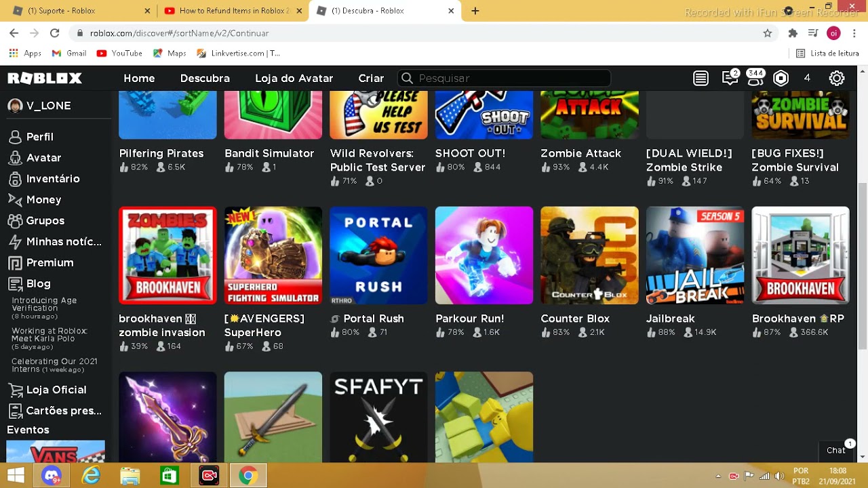The height and width of the screenshot is (488, 868).
Task: Open Criar in Roblox navbar
Action: (371, 79)
